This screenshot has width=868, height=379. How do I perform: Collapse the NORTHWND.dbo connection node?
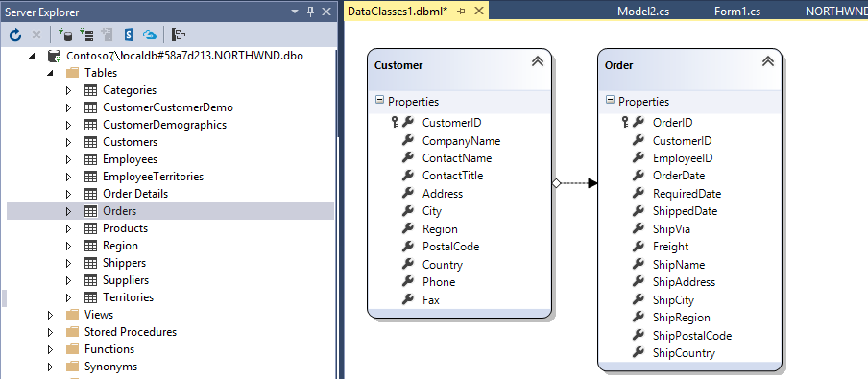pyautogui.click(x=33, y=56)
